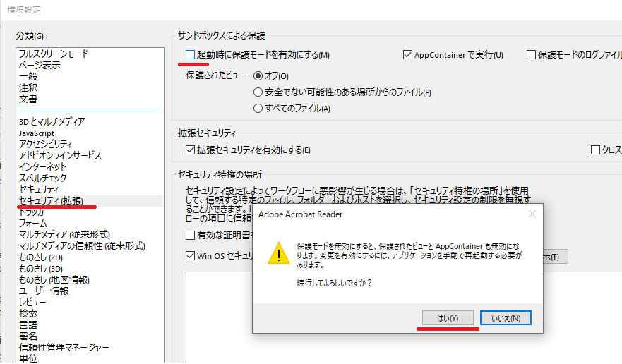The width and height of the screenshot is (622, 364).
Task: Click the warning triangle icon in dialog
Action: click(x=279, y=253)
